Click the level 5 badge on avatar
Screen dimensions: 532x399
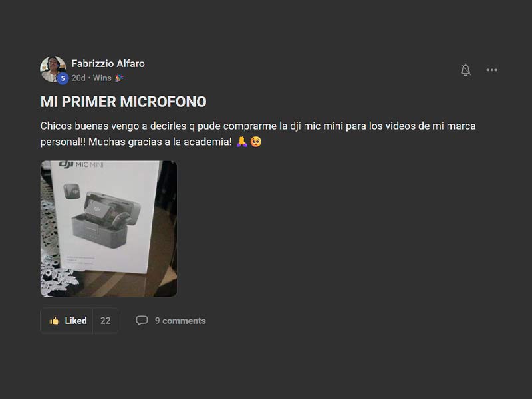pyautogui.click(x=63, y=78)
